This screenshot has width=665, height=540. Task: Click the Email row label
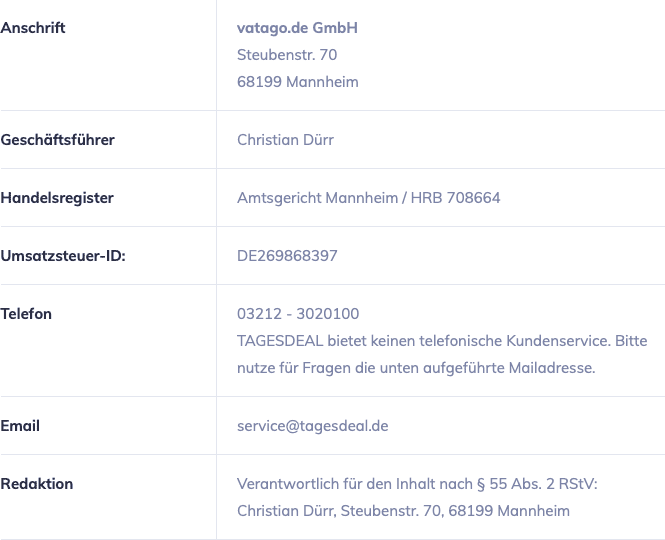point(20,426)
